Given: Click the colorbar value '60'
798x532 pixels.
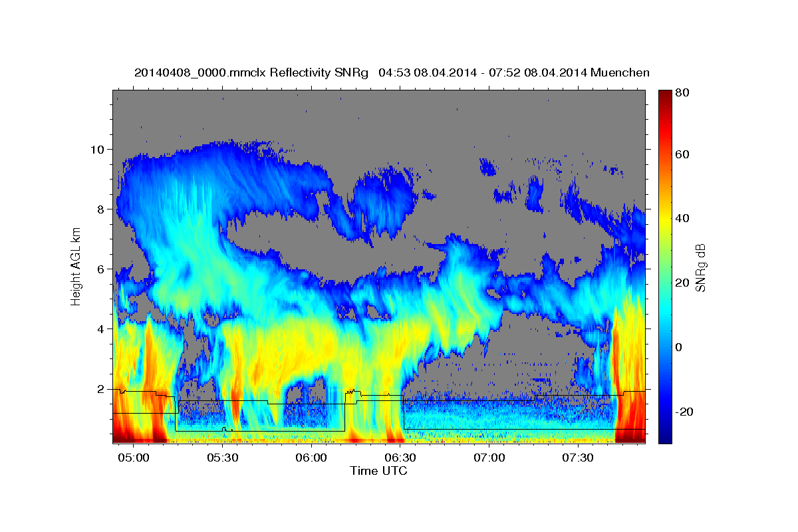Looking at the screenshot, I should [x=684, y=154].
